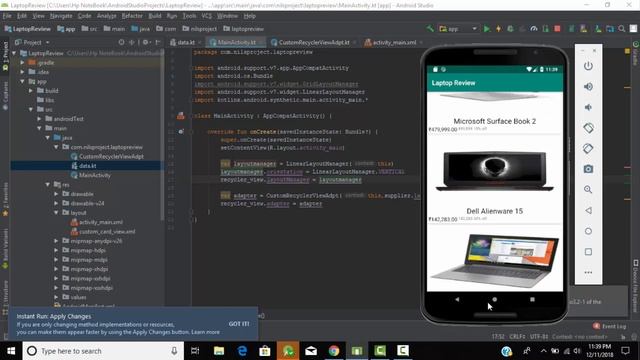Image resolution: width=640 pixels, height=360 pixels.
Task: Click the nilsproject breadcrumb
Action: [x=199, y=29]
